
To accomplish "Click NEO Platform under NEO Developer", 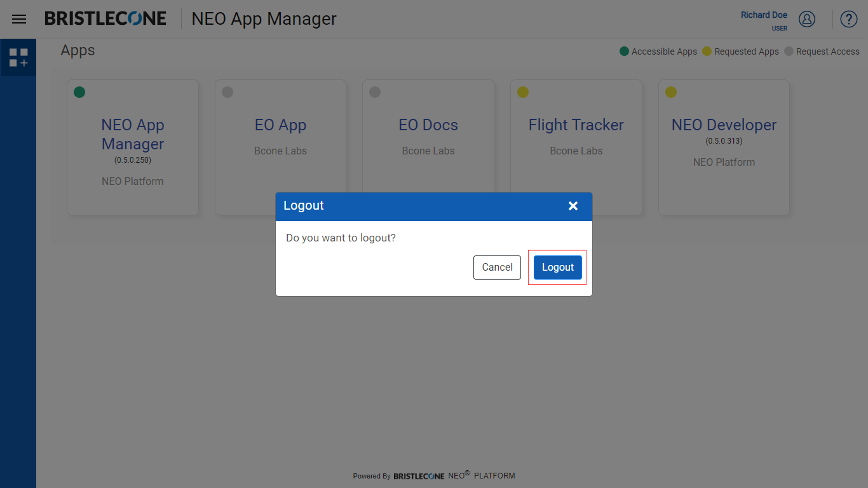I will pyautogui.click(x=724, y=163).
